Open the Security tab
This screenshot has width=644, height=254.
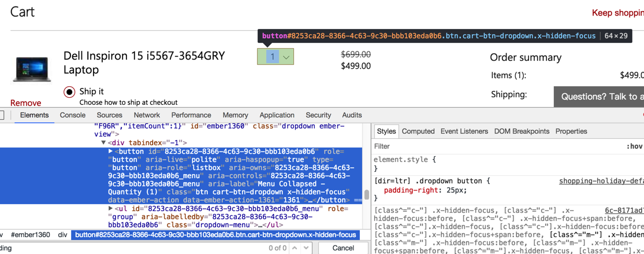click(318, 115)
